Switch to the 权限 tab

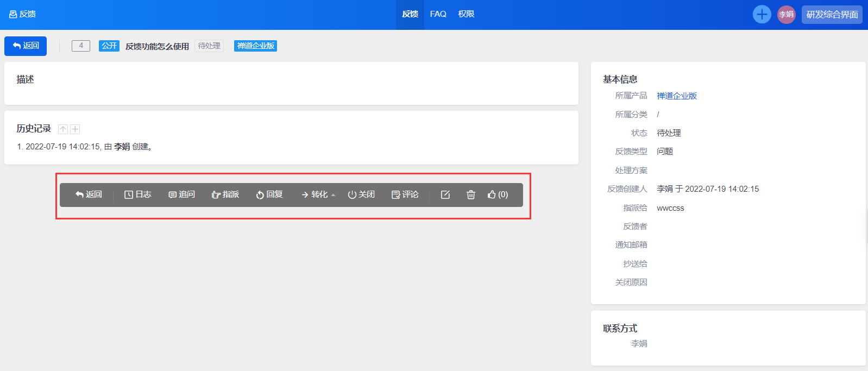tap(466, 14)
